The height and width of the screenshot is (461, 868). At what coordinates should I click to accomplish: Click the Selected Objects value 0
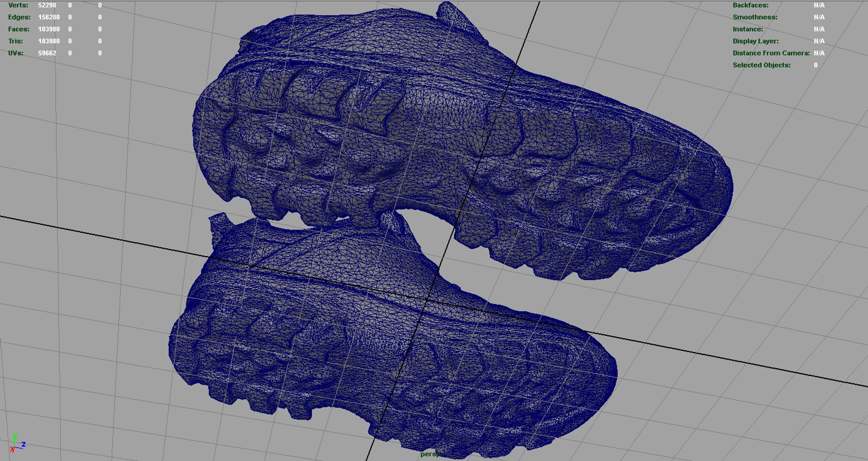pos(816,65)
